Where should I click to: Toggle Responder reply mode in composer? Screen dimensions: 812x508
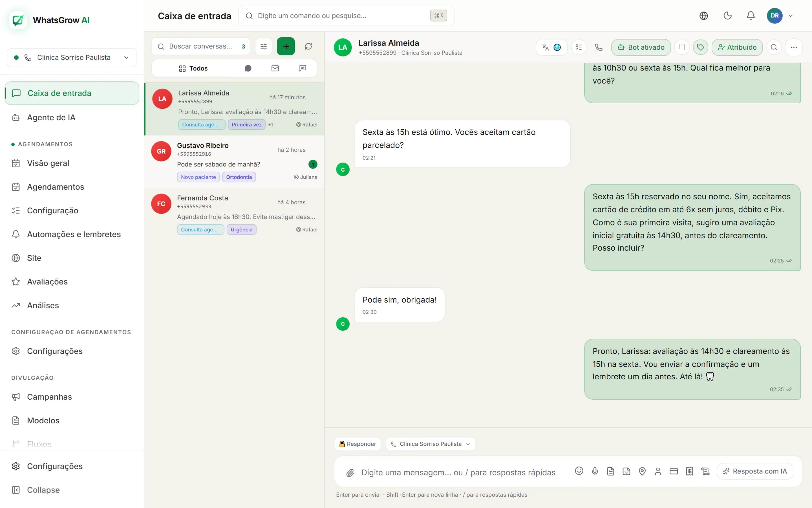pyautogui.click(x=357, y=444)
